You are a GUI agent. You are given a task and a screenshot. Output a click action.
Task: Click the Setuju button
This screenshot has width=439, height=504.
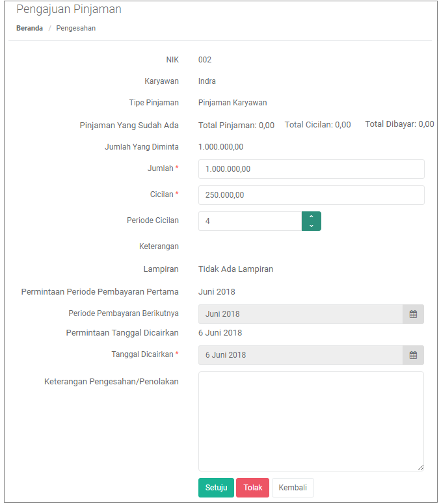pyautogui.click(x=216, y=488)
